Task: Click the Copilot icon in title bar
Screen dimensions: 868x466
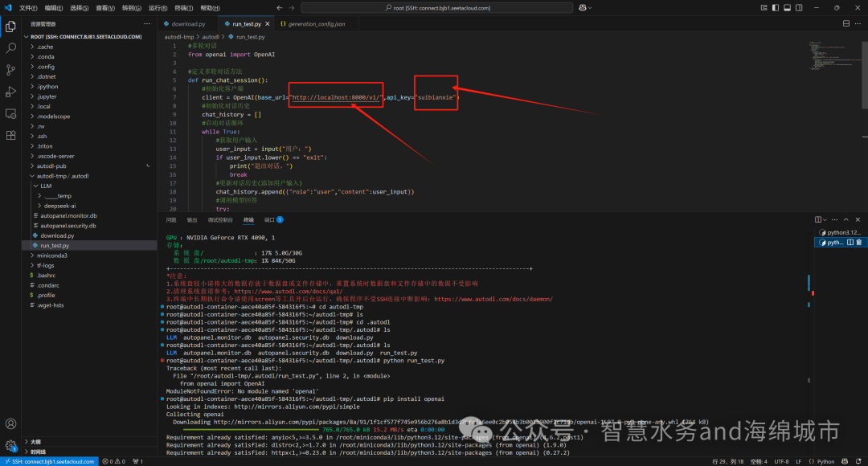Action: 583,8
